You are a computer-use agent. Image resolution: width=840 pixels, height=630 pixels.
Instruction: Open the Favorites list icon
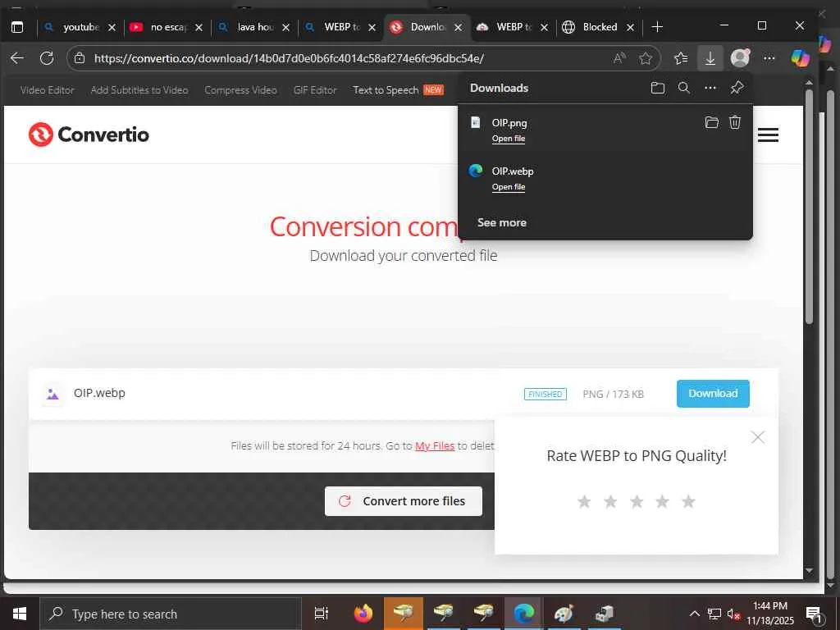point(680,58)
